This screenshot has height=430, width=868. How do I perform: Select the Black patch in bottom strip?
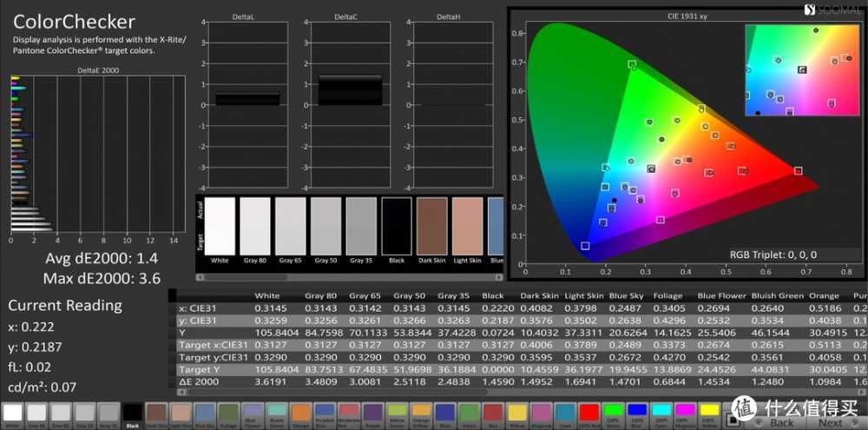click(132, 412)
